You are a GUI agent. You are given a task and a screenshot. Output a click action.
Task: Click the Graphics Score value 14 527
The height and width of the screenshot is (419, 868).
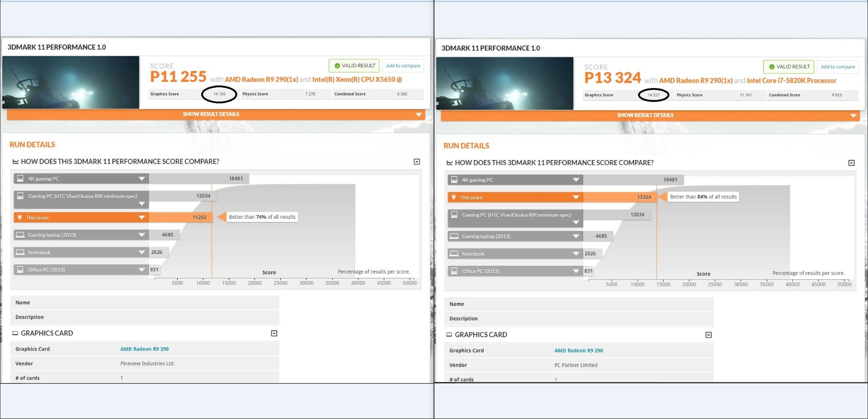coord(654,95)
